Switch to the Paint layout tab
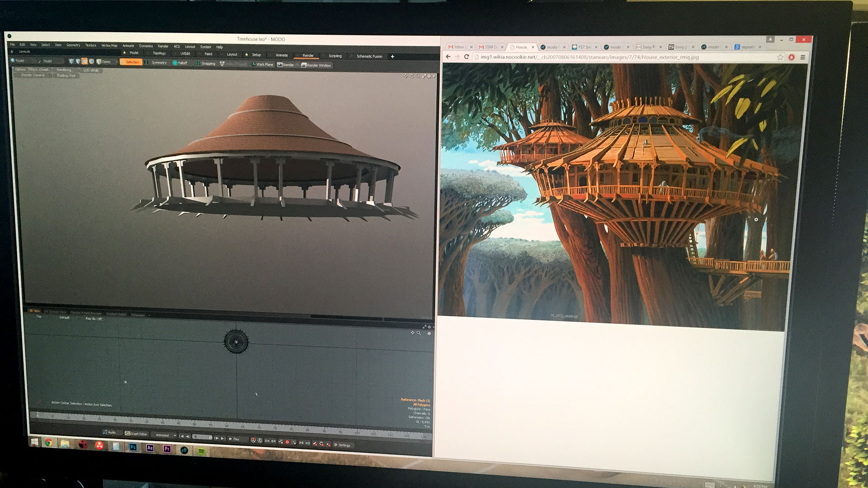 click(x=208, y=54)
